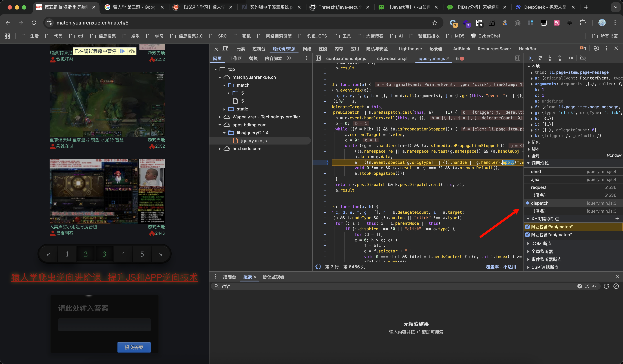Toggle regular expression option in search bar

(587, 286)
